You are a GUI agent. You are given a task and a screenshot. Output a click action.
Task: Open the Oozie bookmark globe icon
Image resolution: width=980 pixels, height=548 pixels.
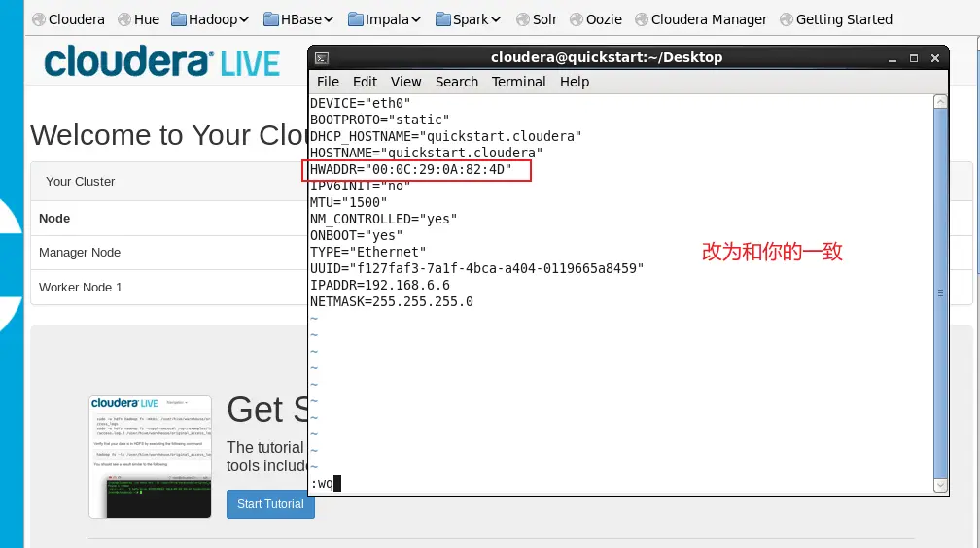(x=577, y=20)
